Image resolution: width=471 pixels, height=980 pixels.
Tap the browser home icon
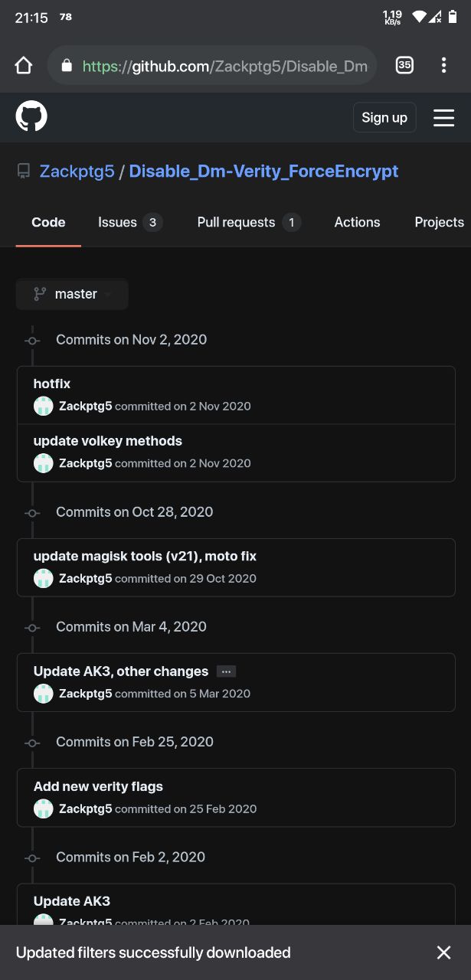24,66
